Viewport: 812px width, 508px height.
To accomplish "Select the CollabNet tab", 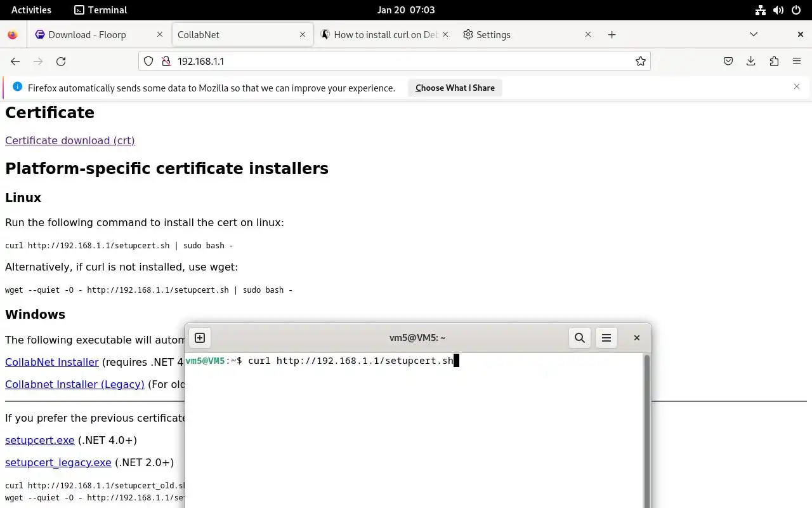I will pos(242,35).
